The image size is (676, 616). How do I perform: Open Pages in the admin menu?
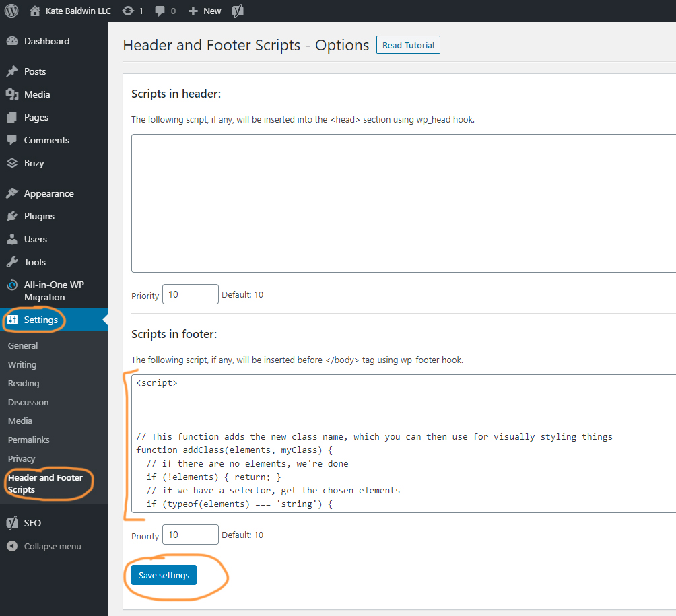(36, 117)
